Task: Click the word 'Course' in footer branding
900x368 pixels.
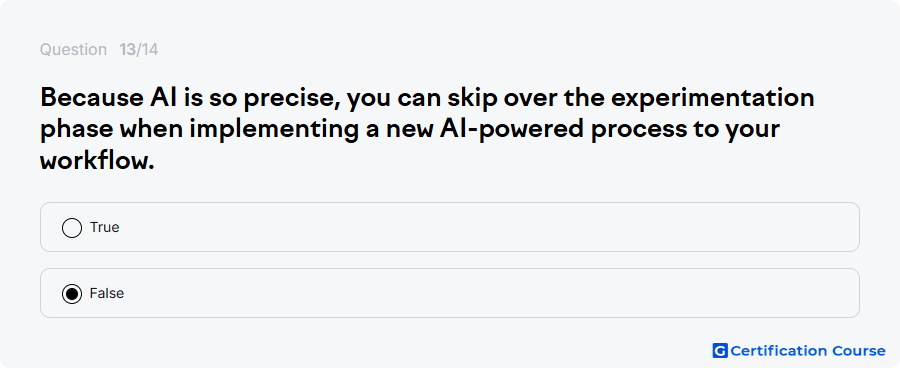Action: (x=854, y=350)
